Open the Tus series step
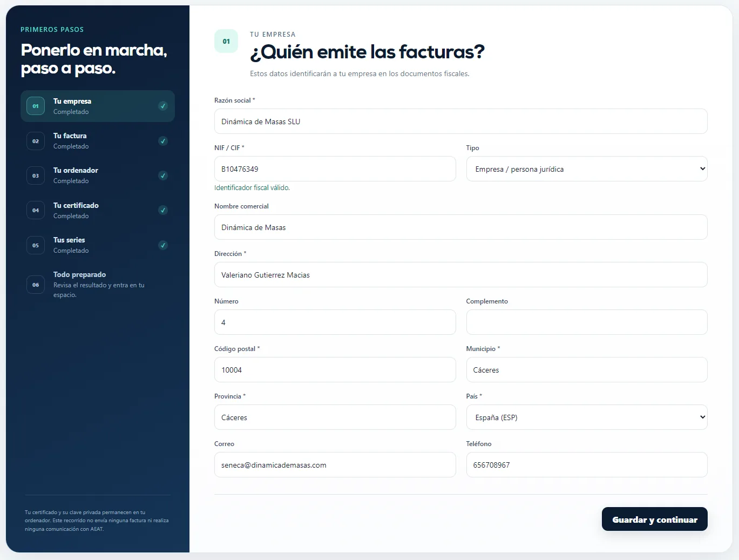This screenshot has height=560, width=739. click(x=98, y=245)
